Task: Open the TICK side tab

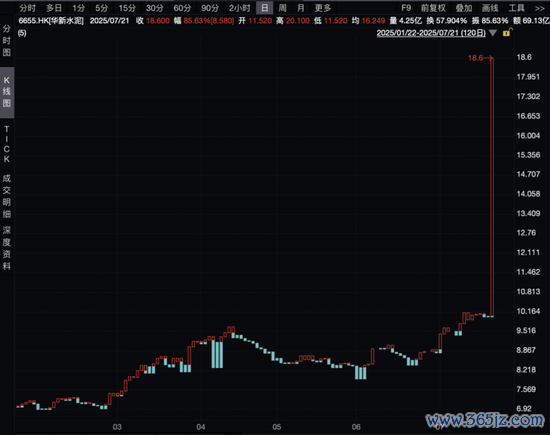Action: tap(7, 144)
